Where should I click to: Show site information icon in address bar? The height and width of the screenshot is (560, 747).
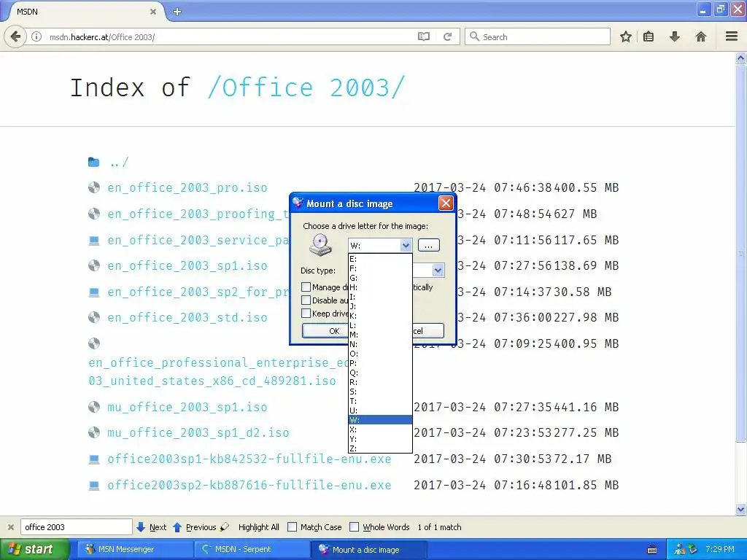click(x=36, y=36)
